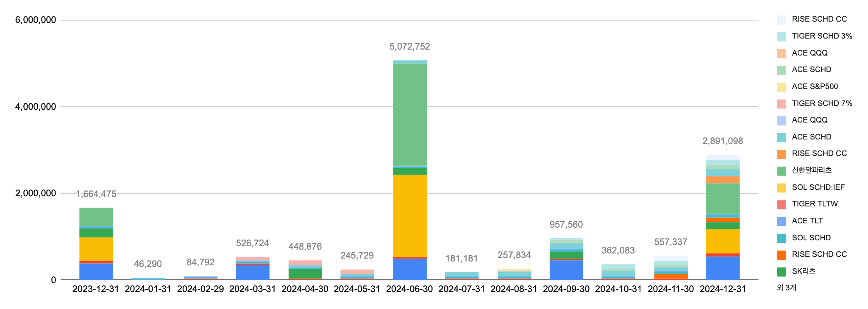Viewport: 868px width, 309px height.
Task: Click the ACE TLT legend label
Action: point(807,221)
